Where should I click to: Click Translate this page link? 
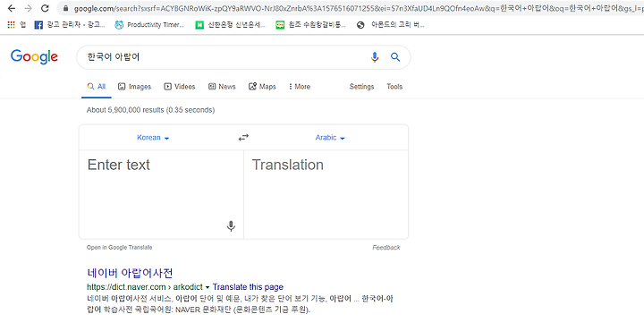(248, 287)
